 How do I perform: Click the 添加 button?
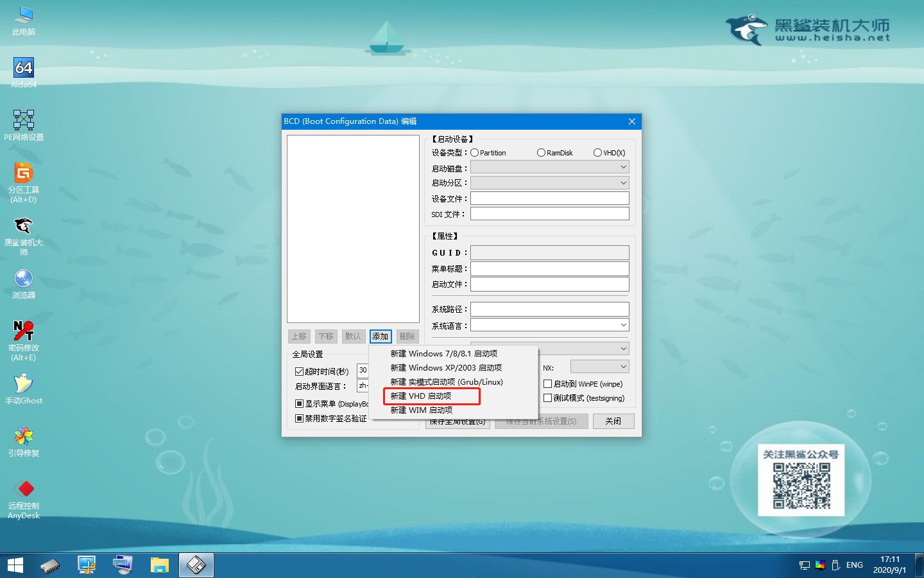coord(381,337)
